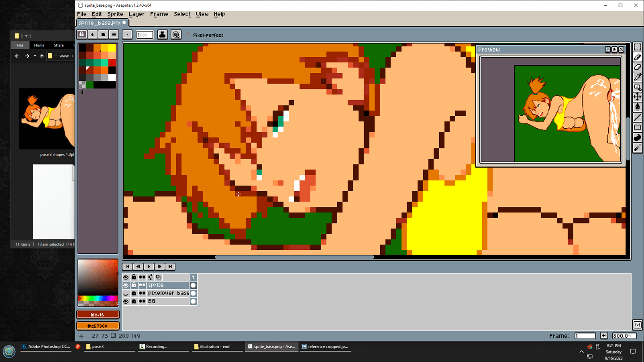Show the pixelover base layer

click(126, 293)
